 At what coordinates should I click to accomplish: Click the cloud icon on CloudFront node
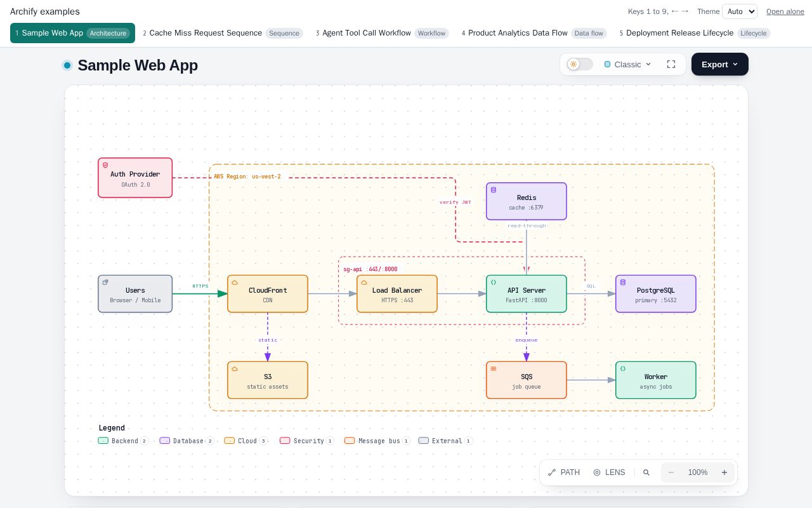coord(235,282)
